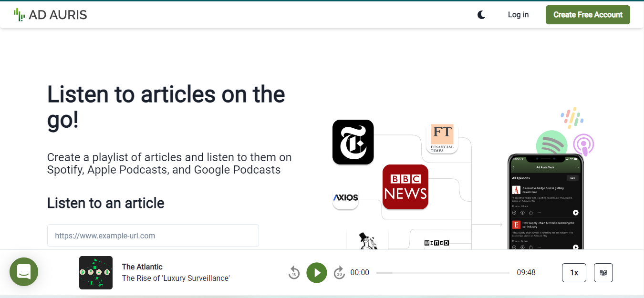The image size is (644, 298).
Task: Click the Wired logo
Action: coord(436,243)
